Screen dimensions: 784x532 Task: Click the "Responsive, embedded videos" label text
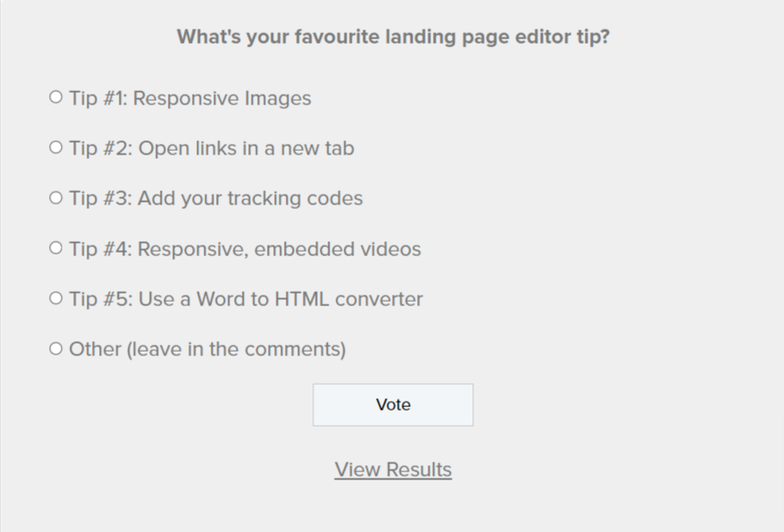point(279,249)
